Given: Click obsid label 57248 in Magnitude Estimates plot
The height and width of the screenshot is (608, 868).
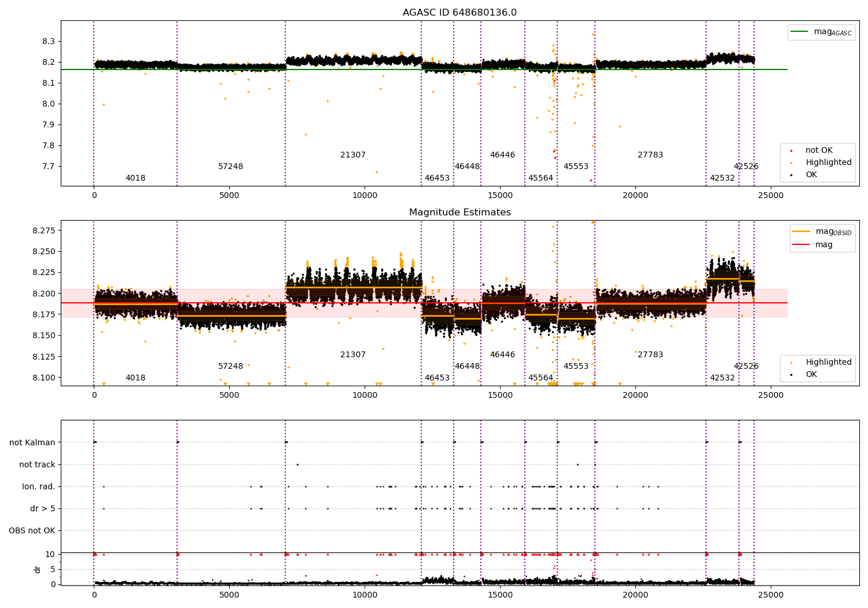Looking at the screenshot, I should [x=230, y=367].
